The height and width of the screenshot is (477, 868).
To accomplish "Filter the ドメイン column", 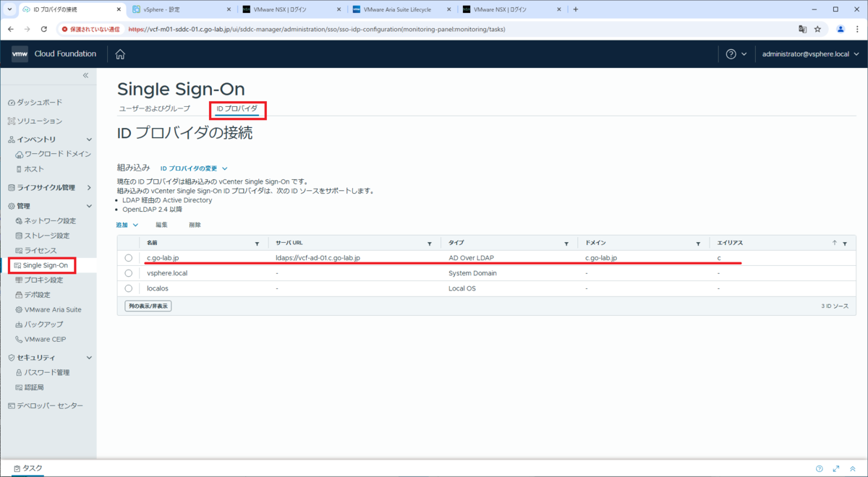I will click(698, 244).
